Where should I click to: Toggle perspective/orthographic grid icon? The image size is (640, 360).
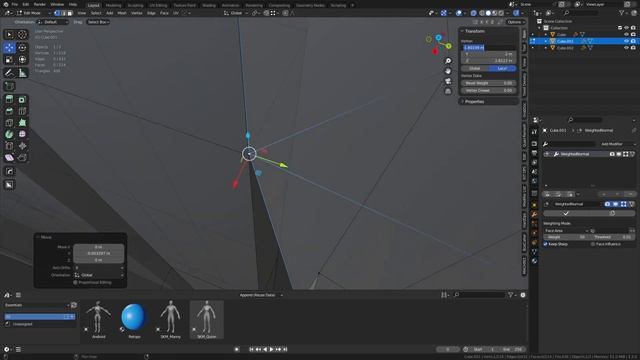point(448,91)
